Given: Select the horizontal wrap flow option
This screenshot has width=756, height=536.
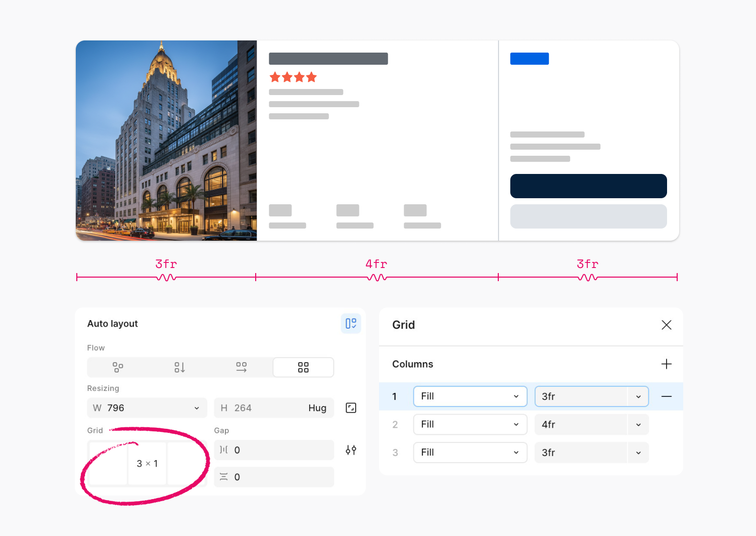Looking at the screenshot, I should [x=242, y=367].
